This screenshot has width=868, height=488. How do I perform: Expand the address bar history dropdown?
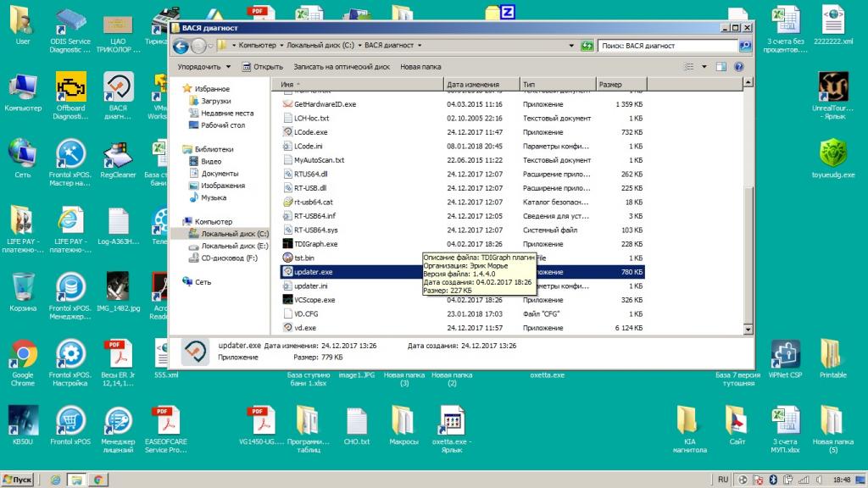click(x=571, y=46)
